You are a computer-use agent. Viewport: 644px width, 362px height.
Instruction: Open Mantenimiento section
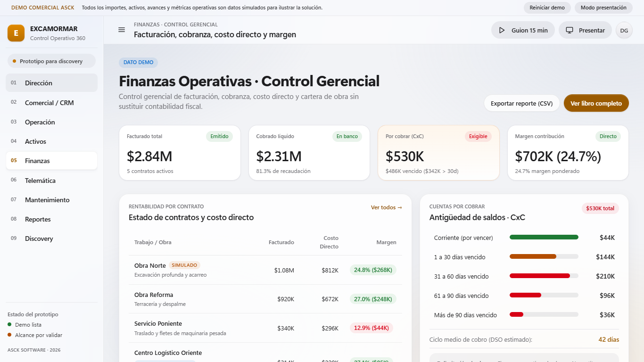pos(51,200)
